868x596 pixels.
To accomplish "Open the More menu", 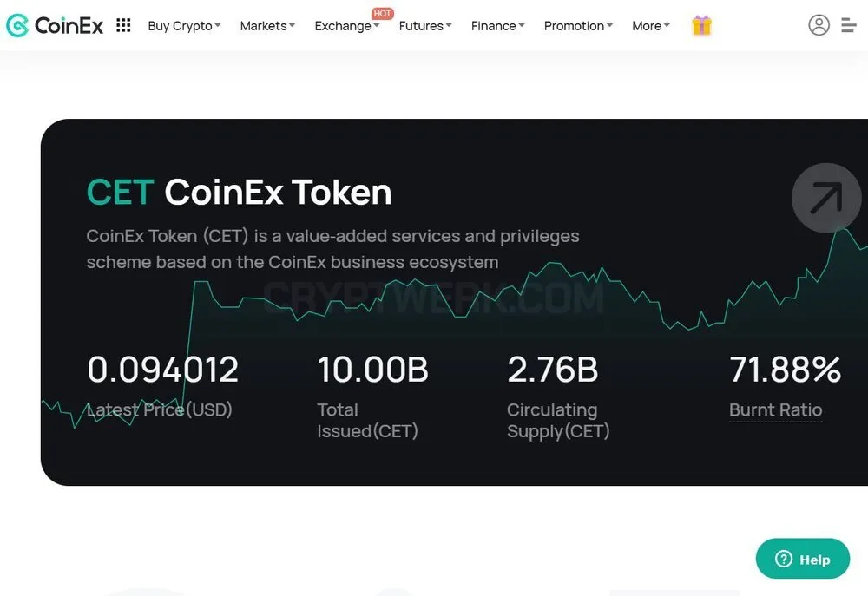I will click(651, 26).
